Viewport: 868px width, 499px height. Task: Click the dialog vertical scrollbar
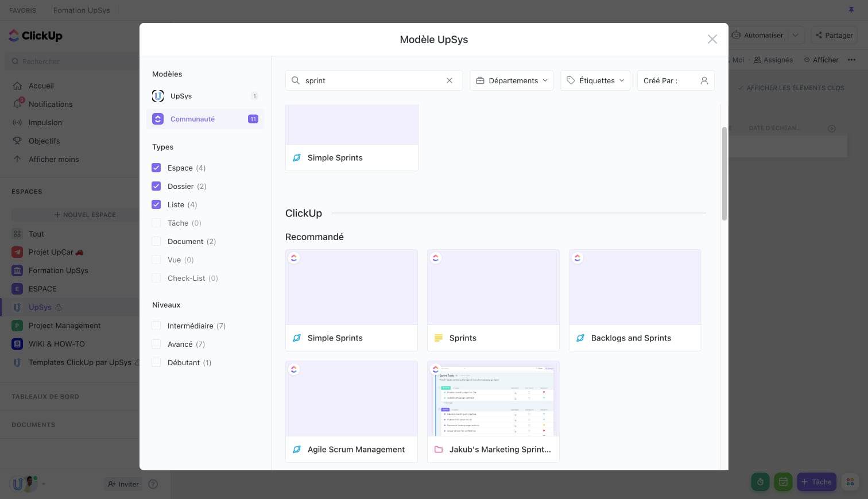click(x=724, y=173)
